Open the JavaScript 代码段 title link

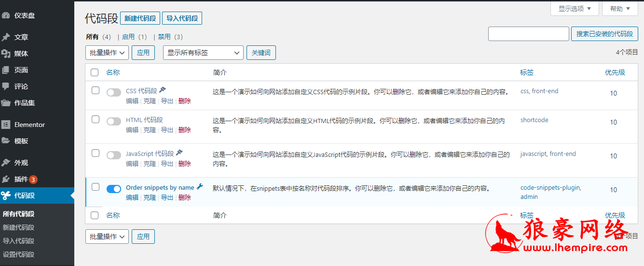[x=150, y=154]
